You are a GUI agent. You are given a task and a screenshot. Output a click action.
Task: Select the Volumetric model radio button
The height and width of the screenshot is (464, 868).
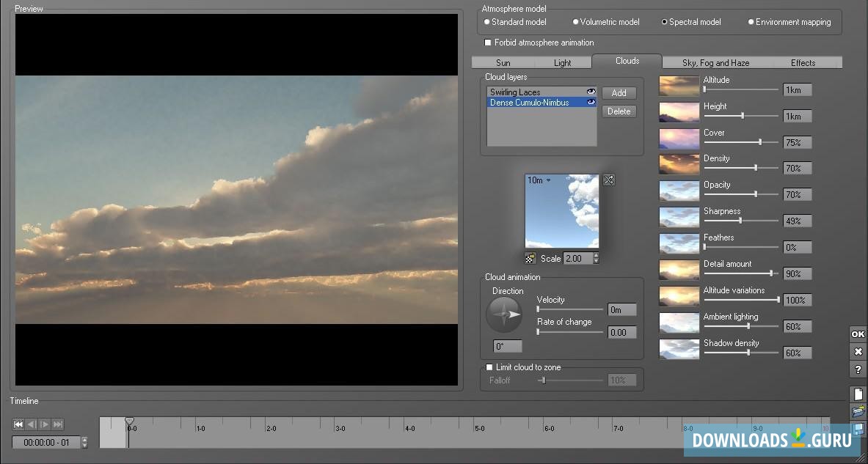576,22
